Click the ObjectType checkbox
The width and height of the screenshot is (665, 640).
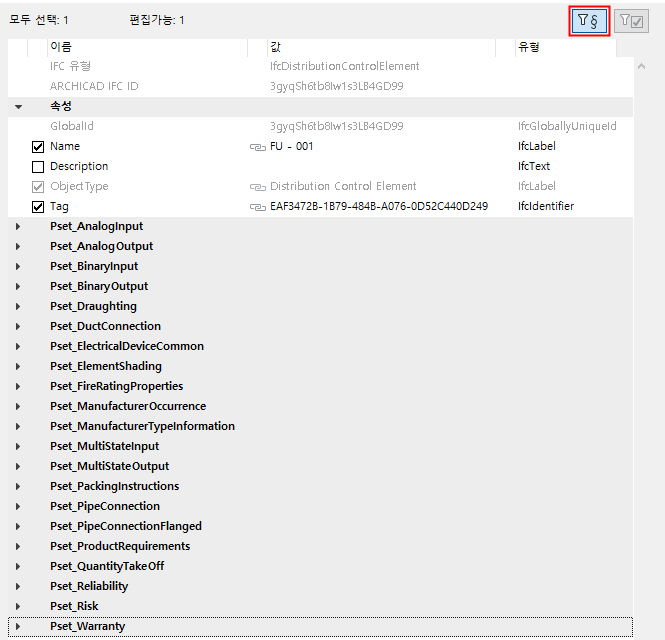click(x=38, y=187)
